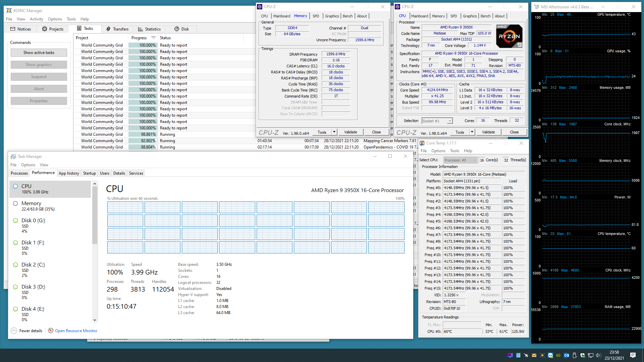Select Disk 0 (G:) in Task Manager sidebar

click(50, 226)
